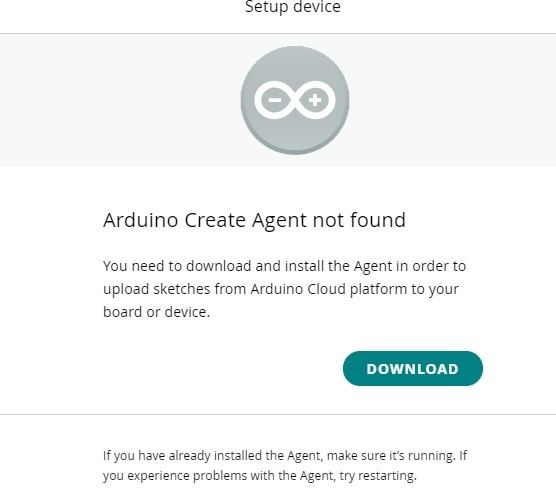The width and height of the screenshot is (556, 492).
Task: Select the "Setup device" dialog title
Action: [293, 7]
